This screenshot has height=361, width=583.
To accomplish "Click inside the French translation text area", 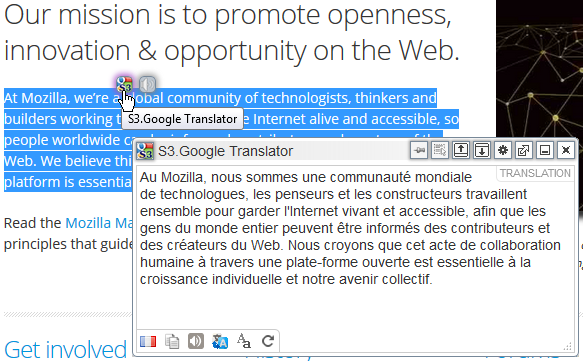I will [354, 247].
